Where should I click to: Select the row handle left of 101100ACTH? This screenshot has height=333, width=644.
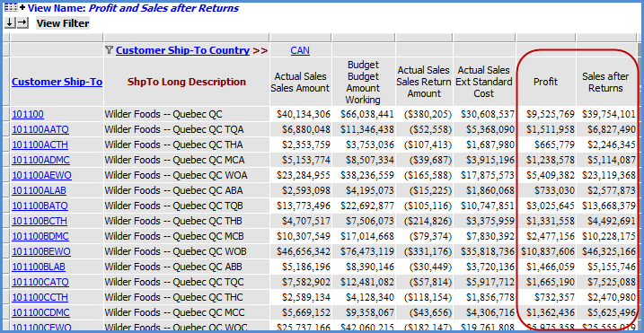coord(5,145)
